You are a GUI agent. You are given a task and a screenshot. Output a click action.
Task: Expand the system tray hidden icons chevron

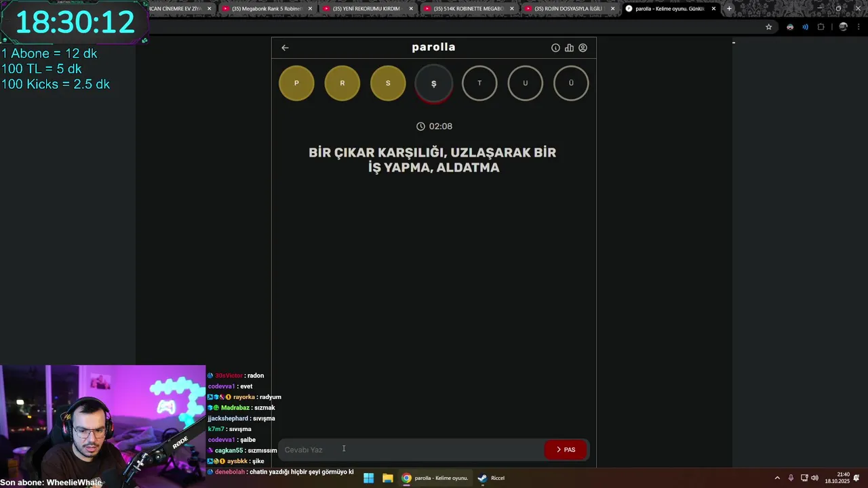point(777,478)
